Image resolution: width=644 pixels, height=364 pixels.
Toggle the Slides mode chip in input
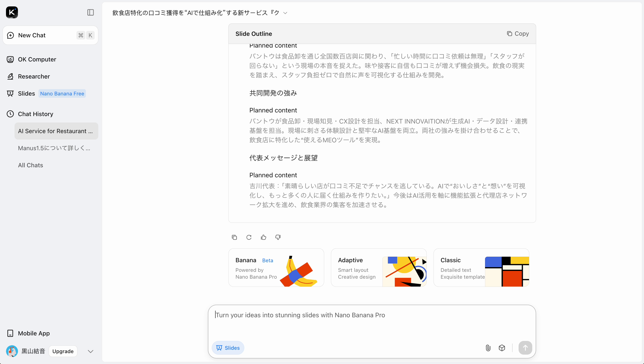[x=228, y=348]
